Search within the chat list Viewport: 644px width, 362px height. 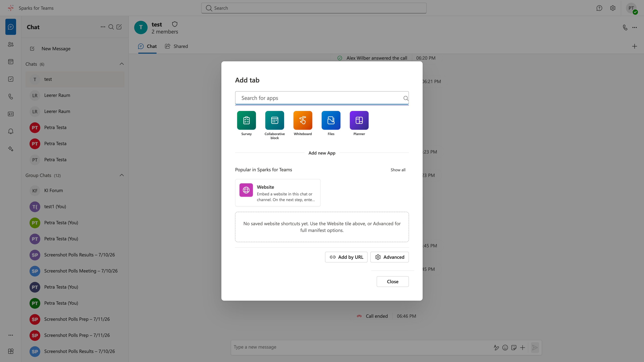(111, 27)
